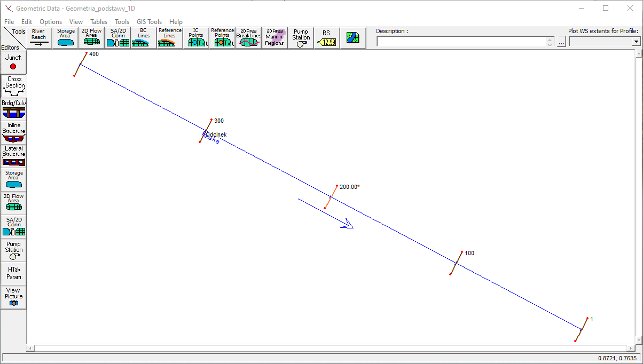The height and width of the screenshot is (364, 643).
Task: Open the Tables menu
Action: pyautogui.click(x=99, y=22)
